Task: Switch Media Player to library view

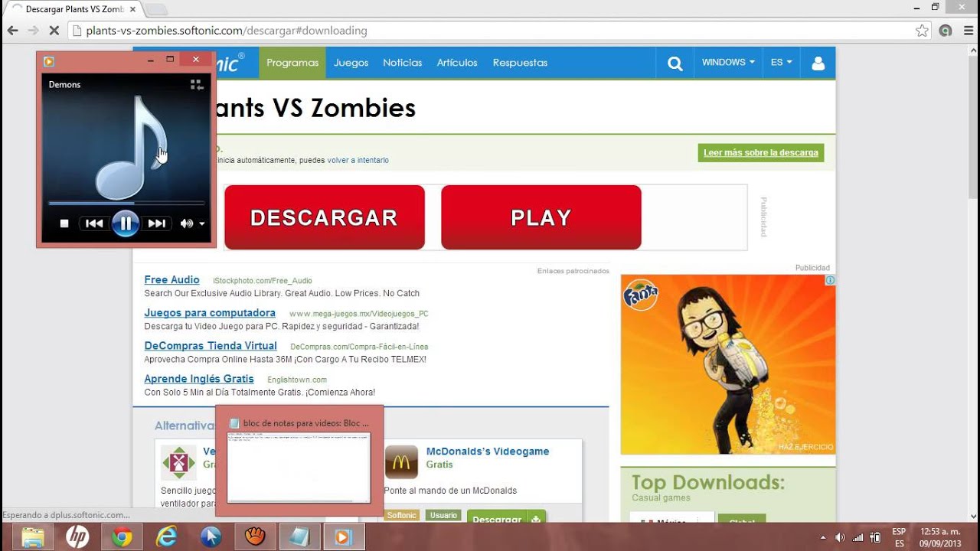Action: click(x=196, y=85)
